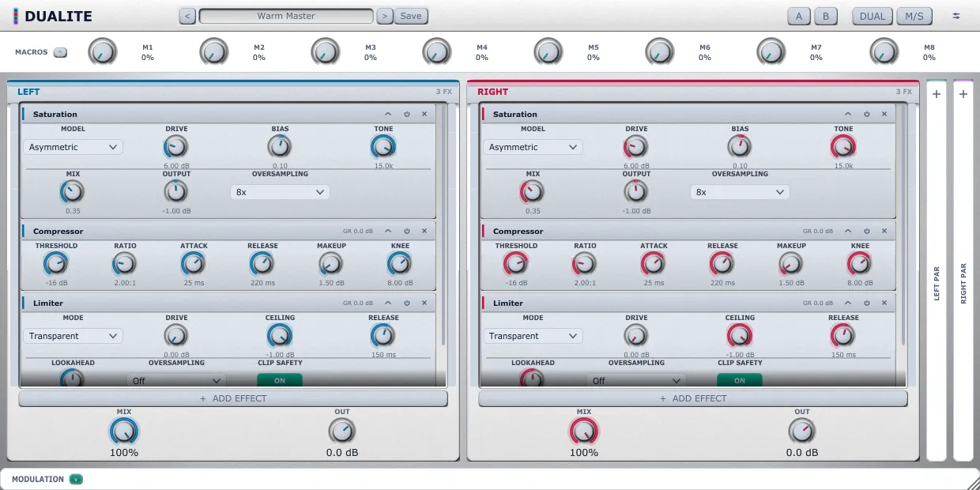Load the next preset with the right arrow
The height and width of the screenshot is (490, 980).
[384, 16]
